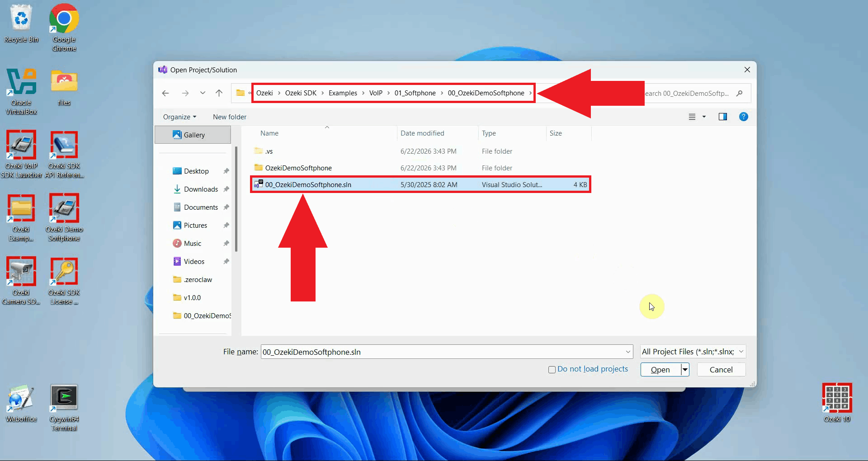This screenshot has height=461, width=868.
Task: Select the Ozeki Demo Softphone desktop icon
Action: (x=64, y=217)
